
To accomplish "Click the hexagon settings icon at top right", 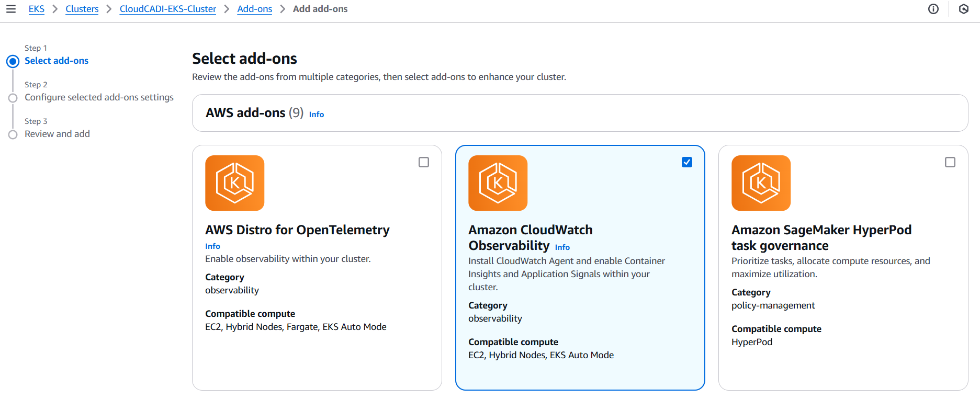I will (963, 9).
